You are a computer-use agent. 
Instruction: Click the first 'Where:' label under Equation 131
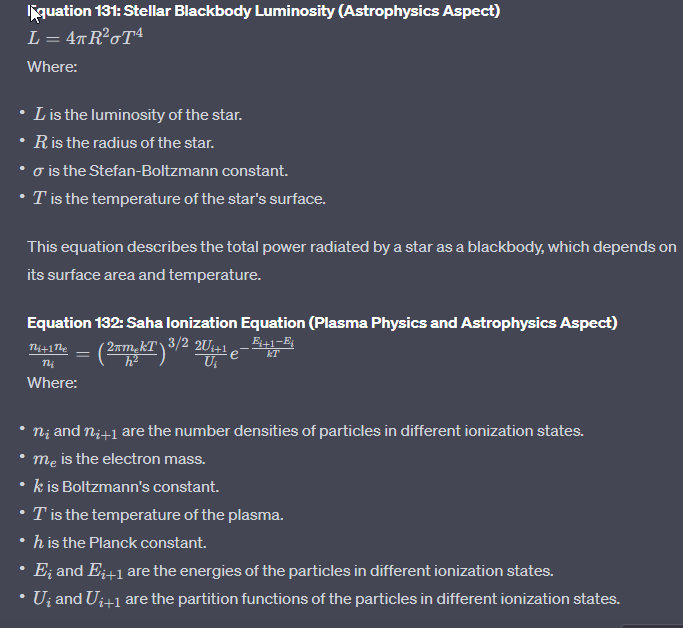click(x=52, y=67)
